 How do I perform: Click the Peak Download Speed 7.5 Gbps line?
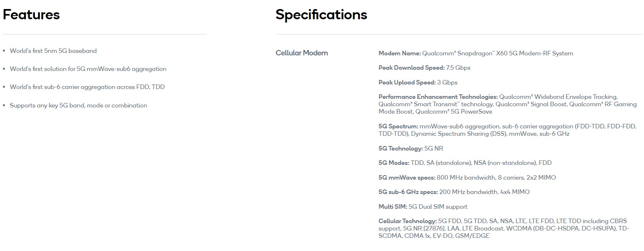(425, 68)
